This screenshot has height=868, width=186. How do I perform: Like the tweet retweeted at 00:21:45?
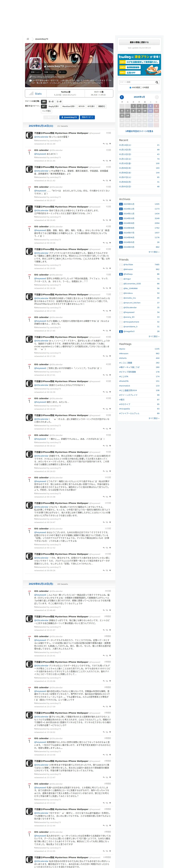(x=110, y=161)
